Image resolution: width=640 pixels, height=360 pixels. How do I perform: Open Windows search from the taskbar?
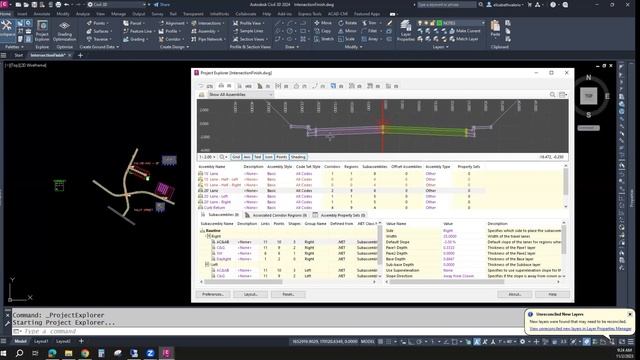tap(19, 353)
